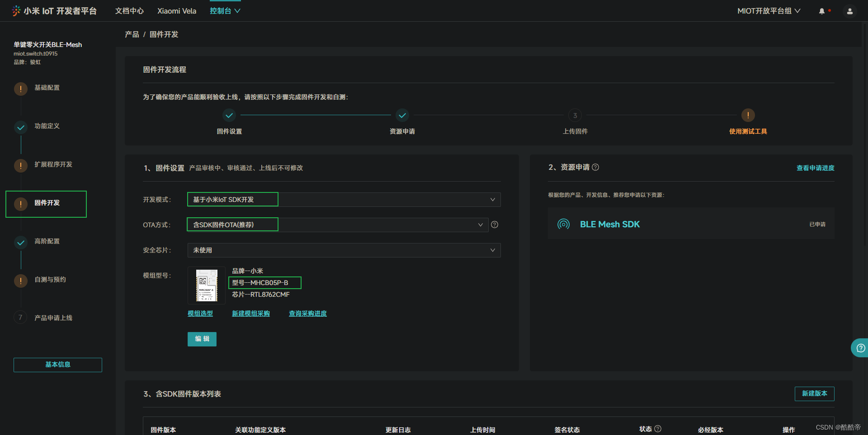
Task: Open 文档中心 in top navigation
Action: click(x=129, y=11)
